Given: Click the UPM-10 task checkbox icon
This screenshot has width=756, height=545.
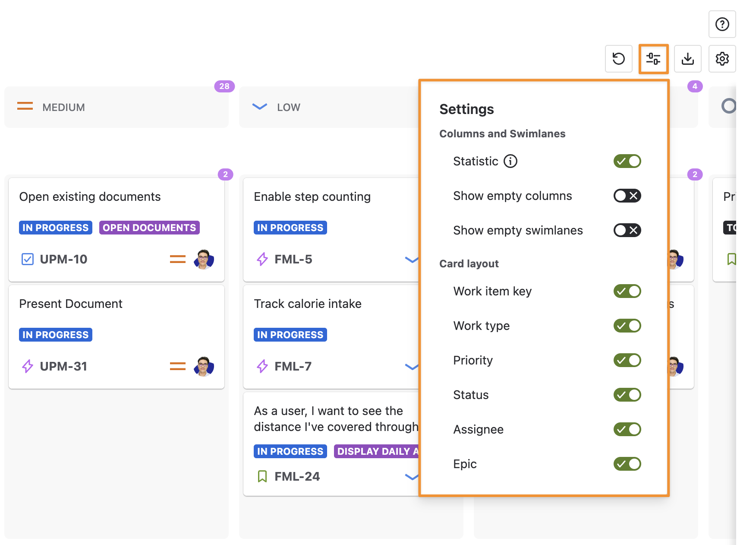Looking at the screenshot, I should [28, 259].
